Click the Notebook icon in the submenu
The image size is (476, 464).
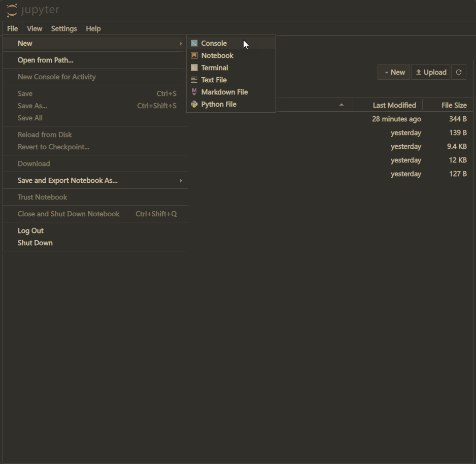click(x=194, y=55)
